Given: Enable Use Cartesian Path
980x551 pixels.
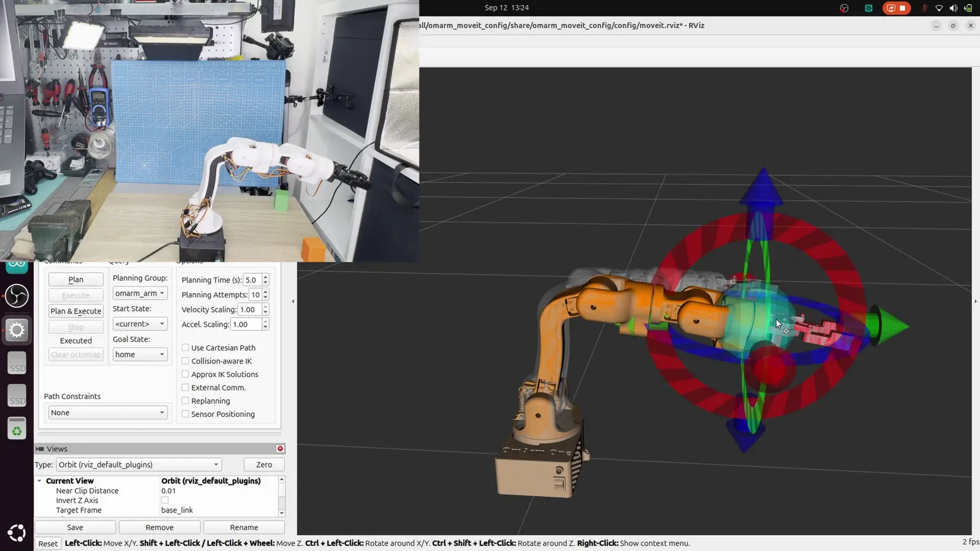Looking at the screenshot, I should [x=185, y=348].
